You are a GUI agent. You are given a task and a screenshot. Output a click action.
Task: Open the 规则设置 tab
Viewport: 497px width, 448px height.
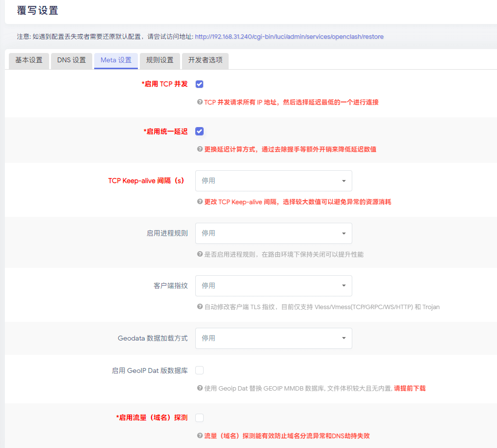[x=160, y=60]
